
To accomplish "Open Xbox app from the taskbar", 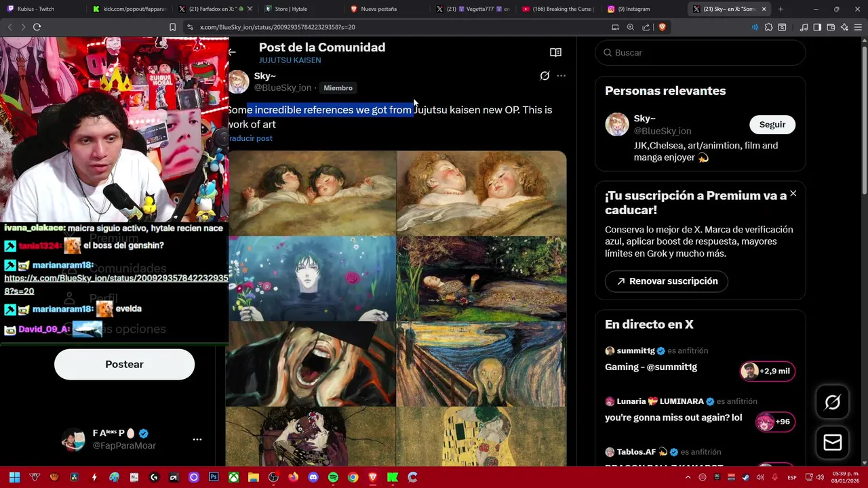I will 233,477.
